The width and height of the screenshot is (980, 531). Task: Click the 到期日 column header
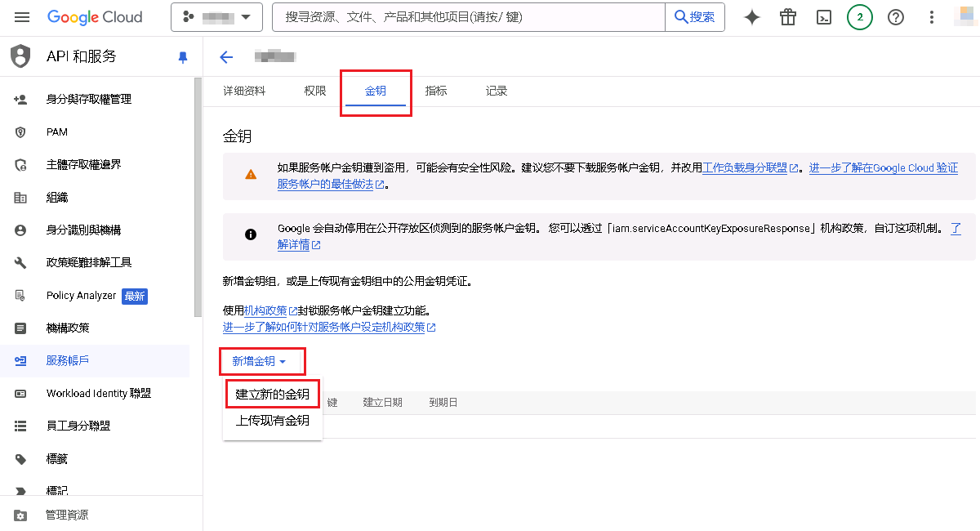(x=443, y=403)
